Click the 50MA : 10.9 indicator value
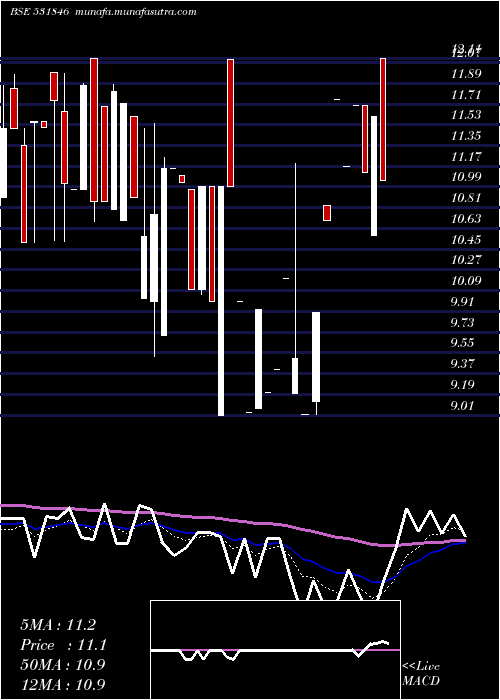The image size is (500, 700). click(62, 665)
